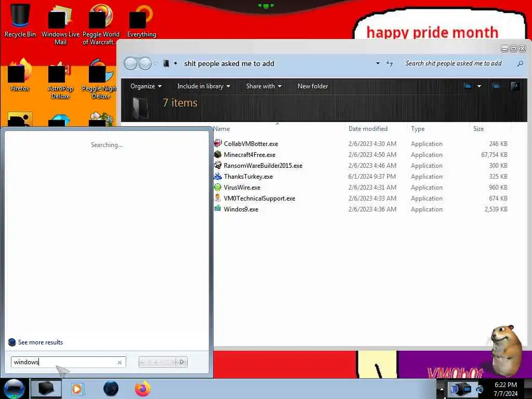
Task: Click See more results link
Action: pyautogui.click(x=41, y=342)
